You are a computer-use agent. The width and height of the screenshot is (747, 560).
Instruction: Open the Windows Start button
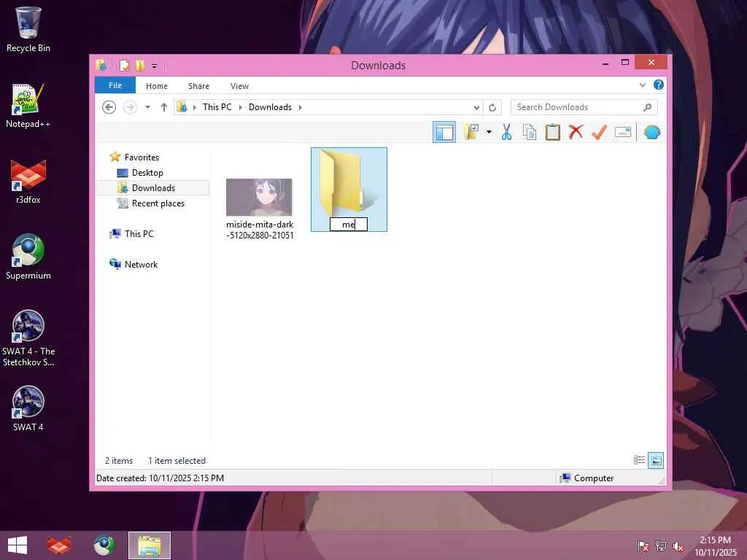tap(18, 545)
